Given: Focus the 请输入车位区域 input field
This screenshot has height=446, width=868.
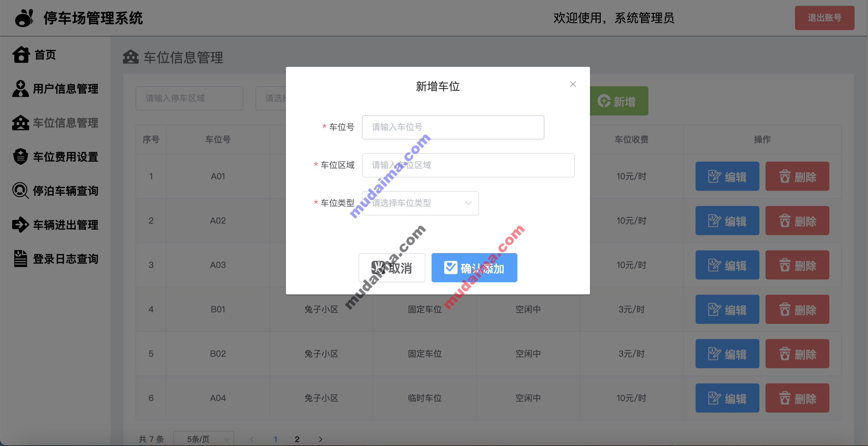Looking at the screenshot, I should [468, 165].
